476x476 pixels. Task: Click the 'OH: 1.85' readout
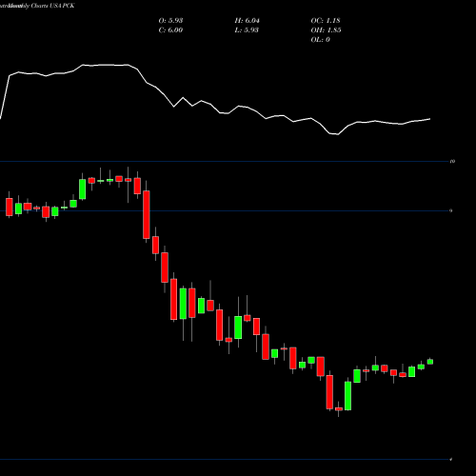tap(326, 30)
